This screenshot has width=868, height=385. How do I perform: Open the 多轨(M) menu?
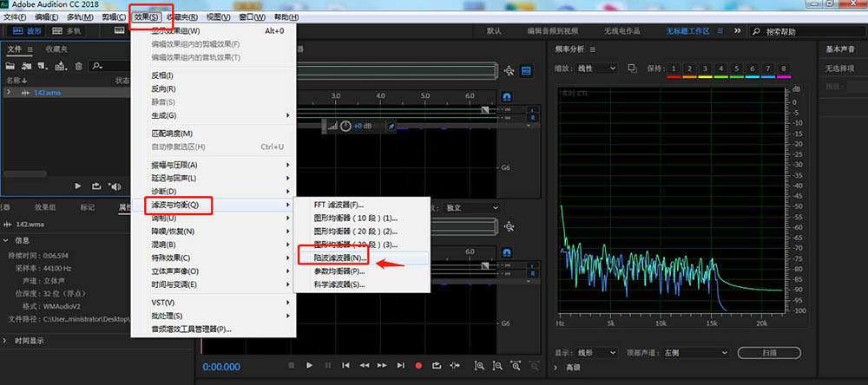point(80,17)
